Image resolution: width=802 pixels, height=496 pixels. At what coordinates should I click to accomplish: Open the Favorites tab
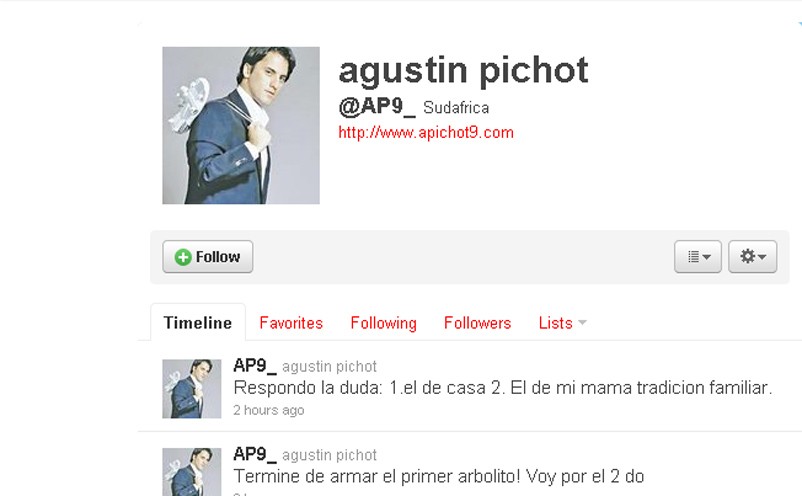(291, 323)
